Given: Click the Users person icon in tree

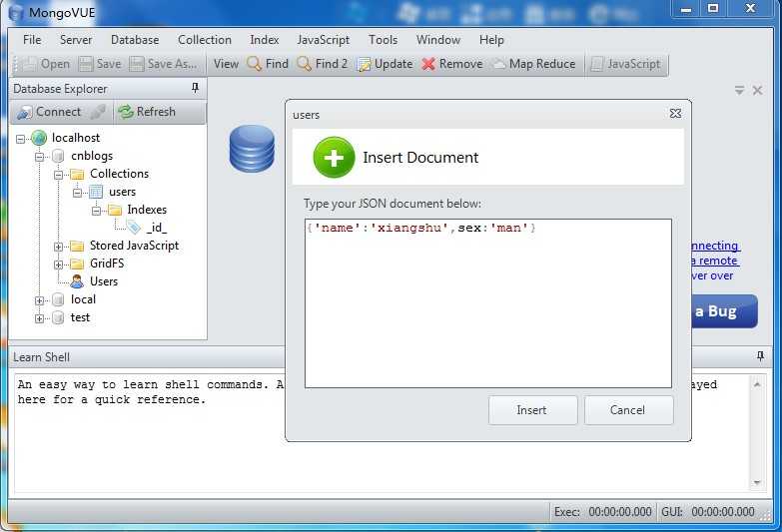Looking at the screenshot, I should pyautogui.click(x=77, y=281).
